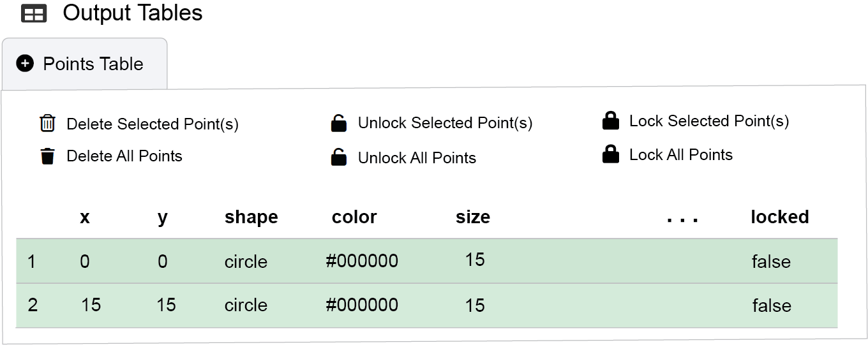The image size is (868, 345).
Task: Click the Delete All Points trash icon
Action: point(48,156)
